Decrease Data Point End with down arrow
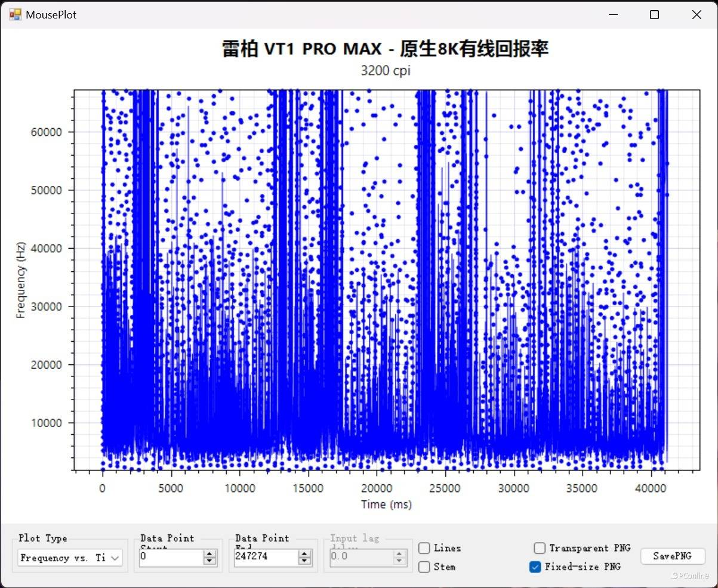Screen dimensions: 718x588 304,561
